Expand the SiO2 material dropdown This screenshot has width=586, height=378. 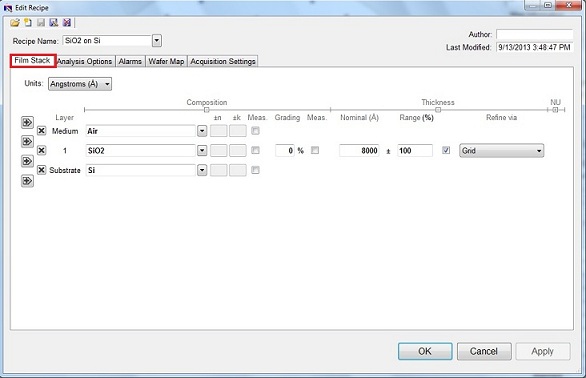coord(202,150)
